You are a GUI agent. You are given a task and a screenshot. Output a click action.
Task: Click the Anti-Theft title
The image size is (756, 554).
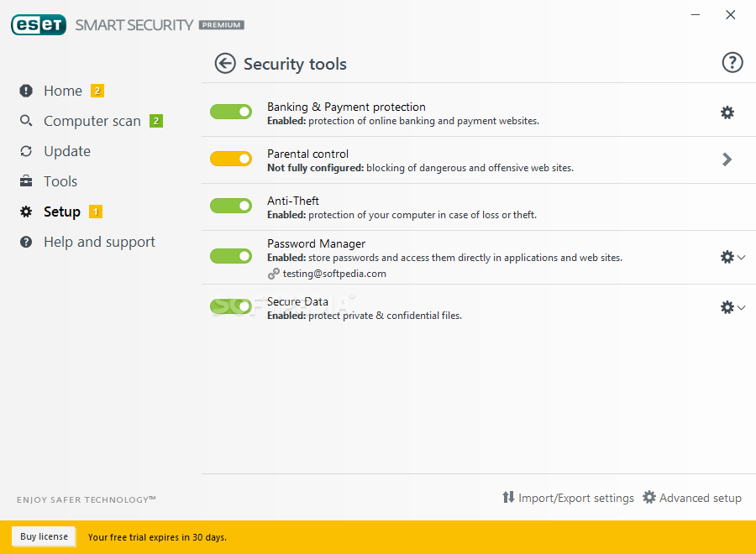pos(292,201)
